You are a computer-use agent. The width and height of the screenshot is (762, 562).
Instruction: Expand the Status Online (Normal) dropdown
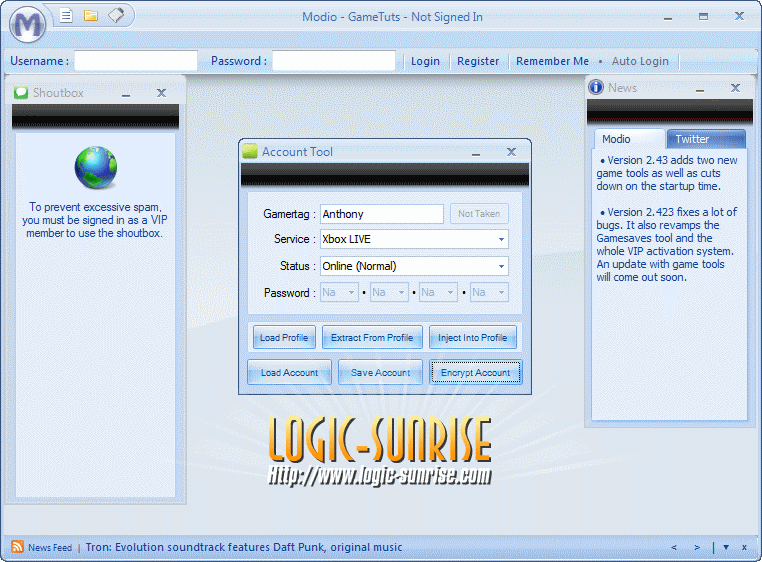(x=501, y=266)
